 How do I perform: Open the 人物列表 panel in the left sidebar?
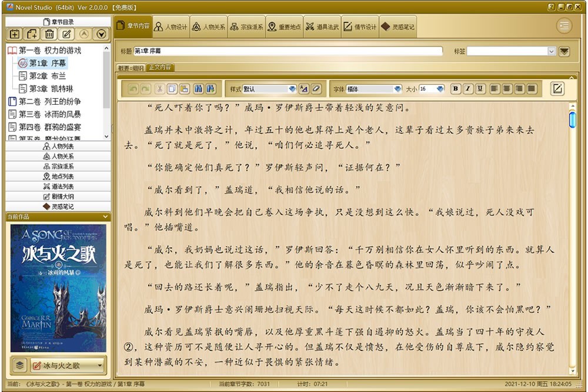[59, 147]
